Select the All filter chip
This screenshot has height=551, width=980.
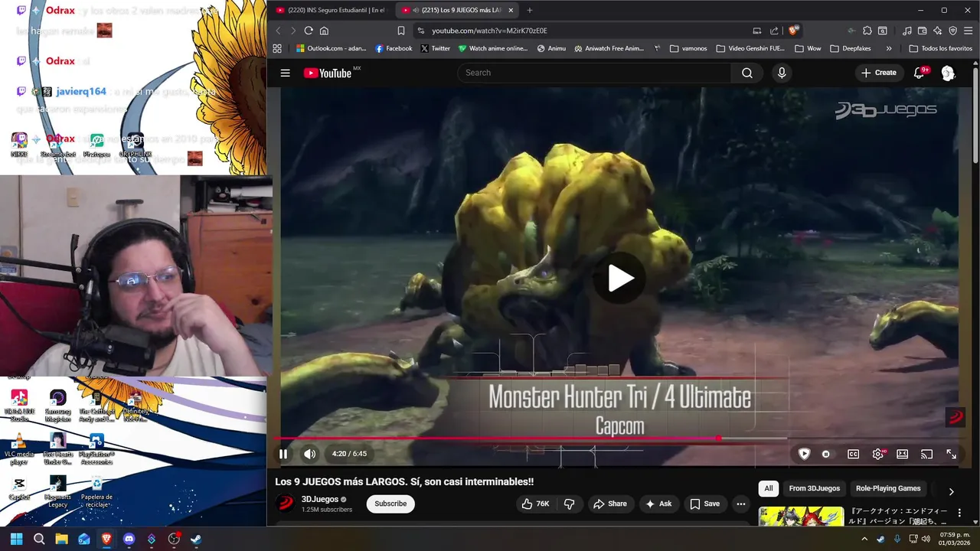click(769, 488)
